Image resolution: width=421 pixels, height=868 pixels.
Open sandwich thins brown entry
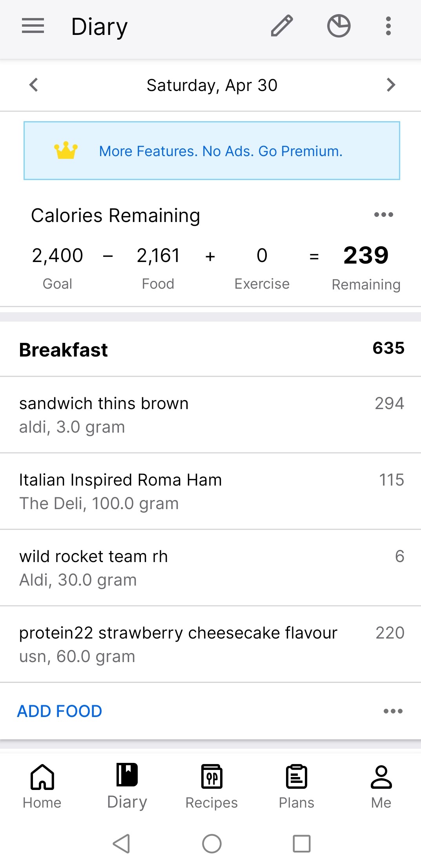(x=210, y=415)
